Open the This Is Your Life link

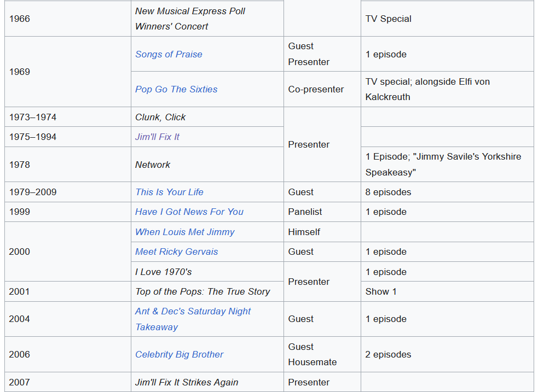click(x=169, y=192)
